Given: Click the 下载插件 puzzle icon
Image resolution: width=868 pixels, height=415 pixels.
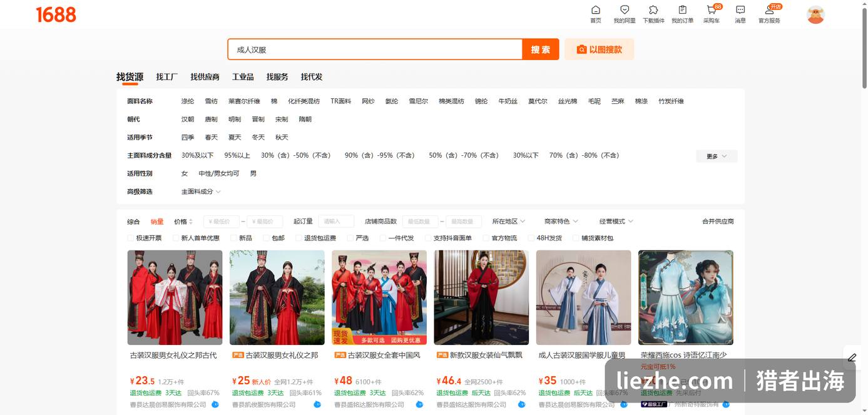Looking at the screenshot, I should (x=653, y=10).
